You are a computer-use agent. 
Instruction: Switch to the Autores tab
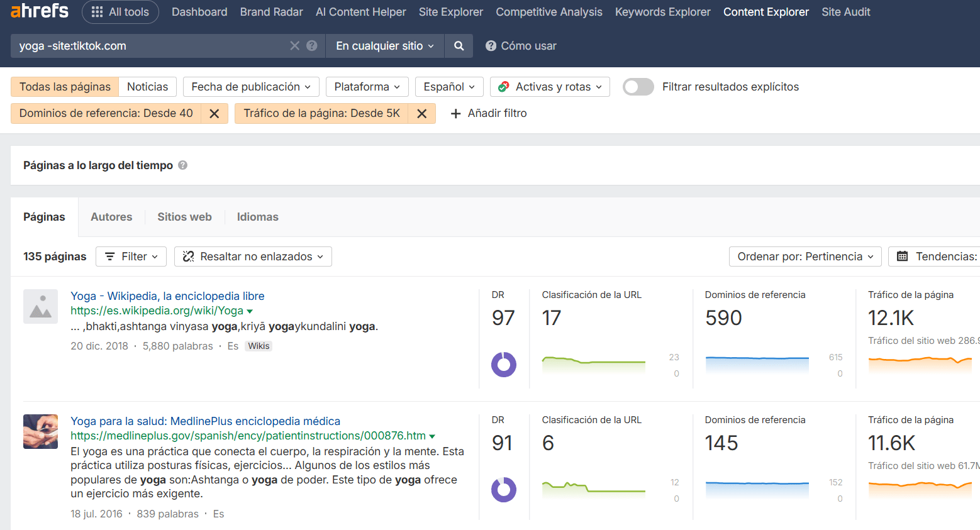pos(111,217)
